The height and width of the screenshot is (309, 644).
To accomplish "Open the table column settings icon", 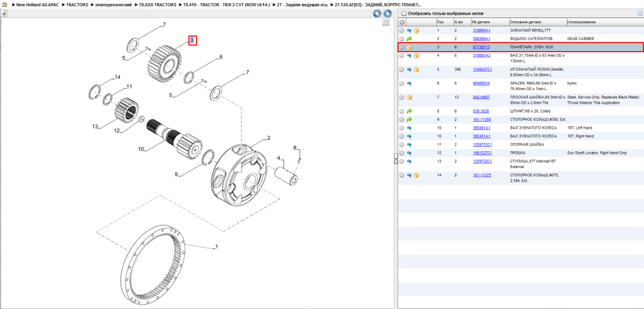I will click(639, 14).
